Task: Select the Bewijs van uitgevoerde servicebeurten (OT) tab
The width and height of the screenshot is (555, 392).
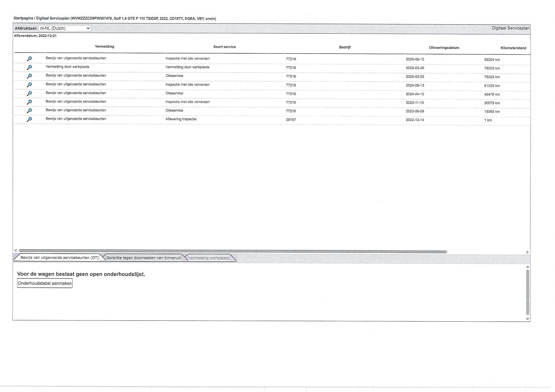Action: coord(60,257)
